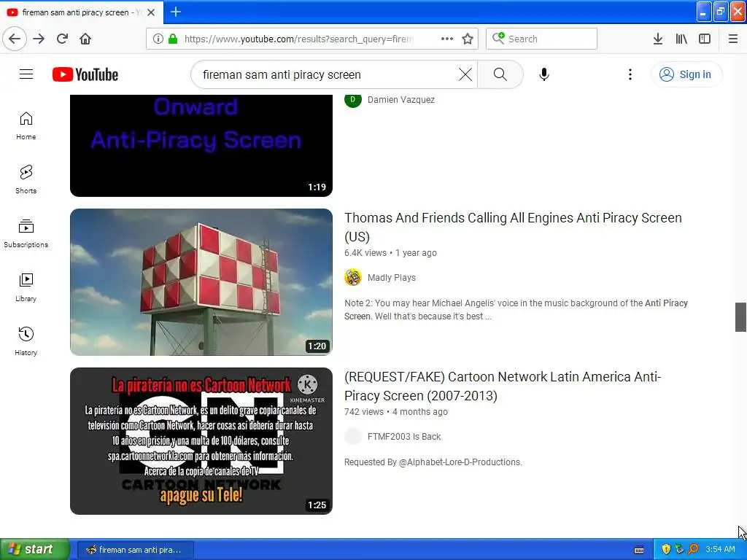This screenshot has height=560, width=747.
Task: Clear the YouTube search text with X
Action: click(465, 74)
